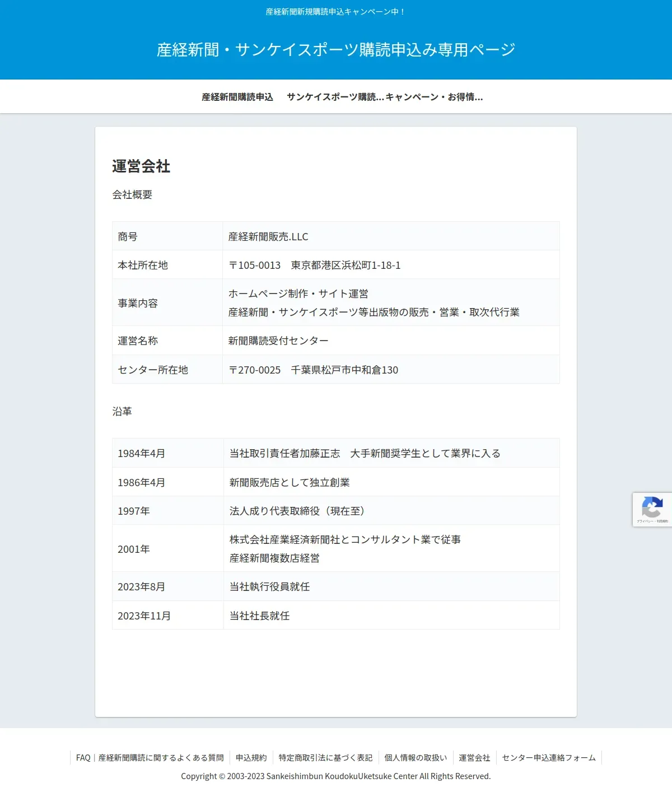Select the 1984年4月 date cell
This screenshot has height=792, width=672.
(168, 453)
